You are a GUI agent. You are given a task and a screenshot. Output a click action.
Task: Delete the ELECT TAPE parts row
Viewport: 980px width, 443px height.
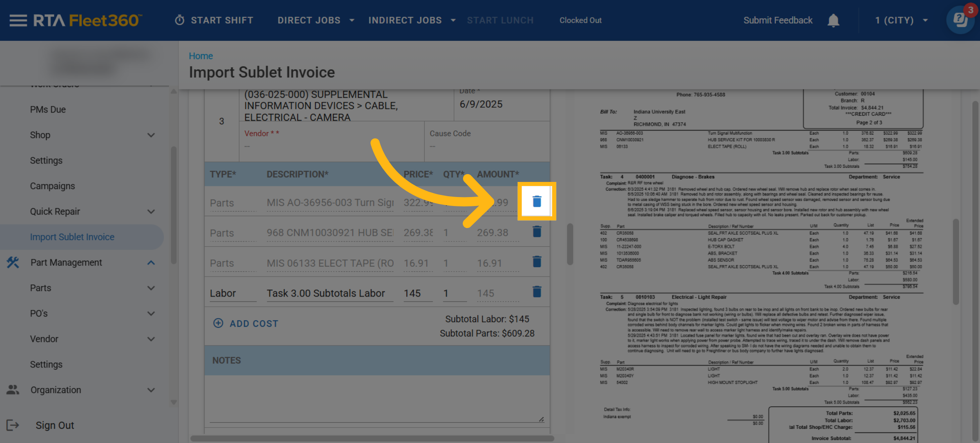click(537, 262)
